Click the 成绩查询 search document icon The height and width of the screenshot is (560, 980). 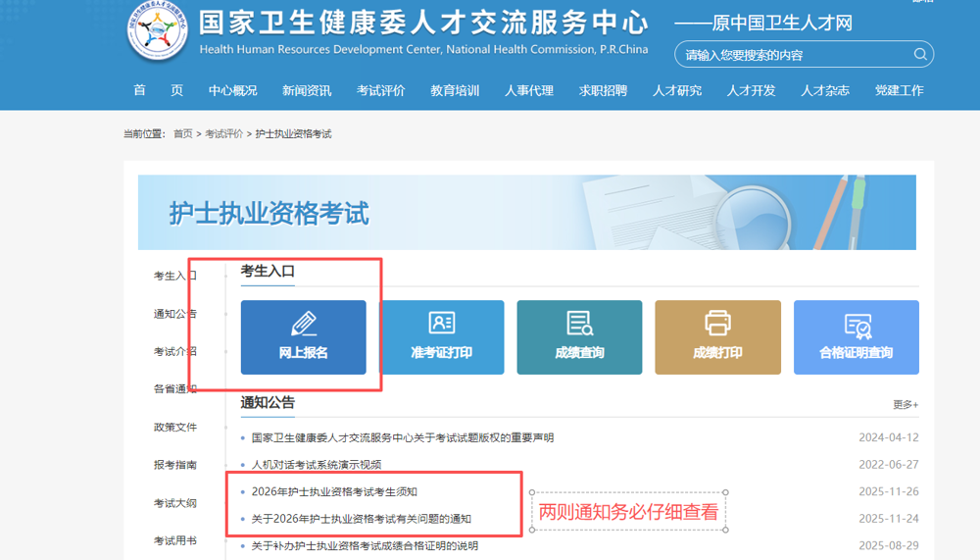coord(579,323)
